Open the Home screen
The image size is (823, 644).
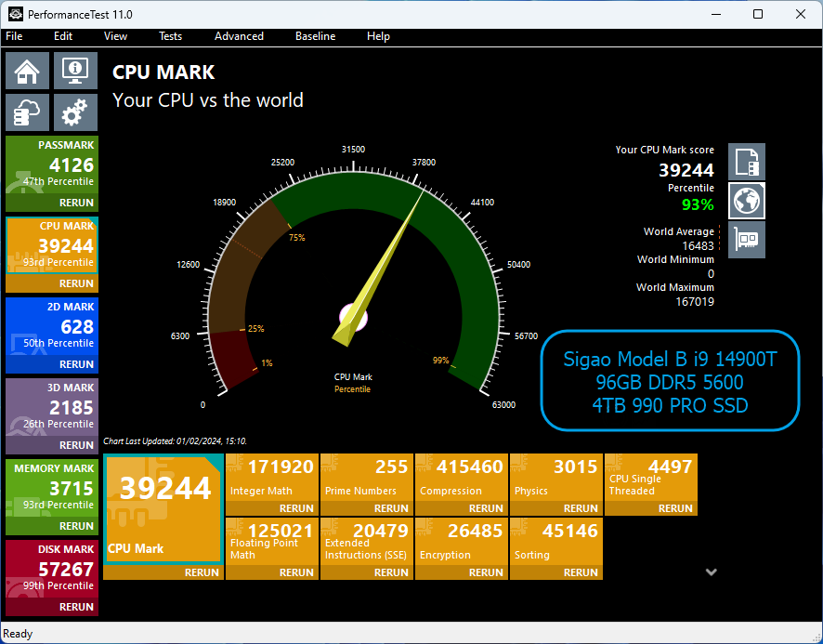[x=26, y=70]
